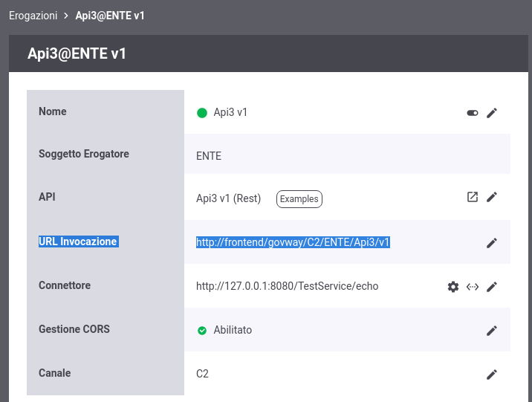Click the Abilitato CORS status text
The image size is (532, 402).
[x=233, y=330]
